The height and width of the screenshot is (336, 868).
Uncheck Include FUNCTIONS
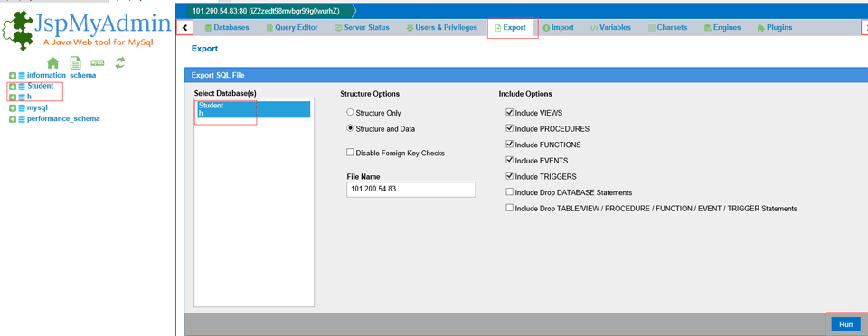pyautogui.click(x=509, y=145)
